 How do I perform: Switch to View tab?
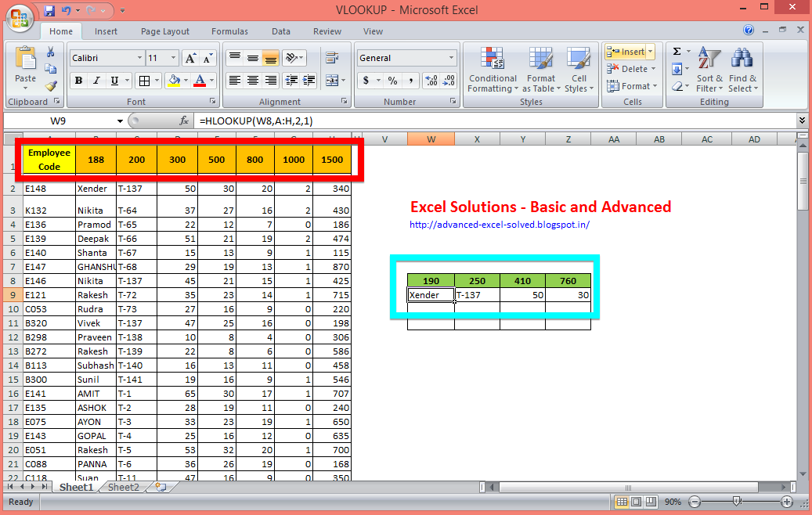pos(373,31)
